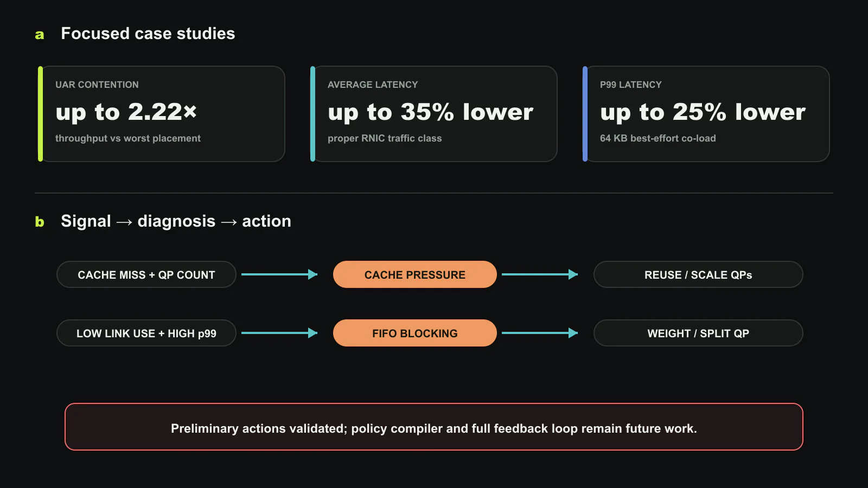This screenshot has width=868, height=488.
Task: Click arrow from Cache Miss to Cache Pressure
Action: (x=279, y=274)
